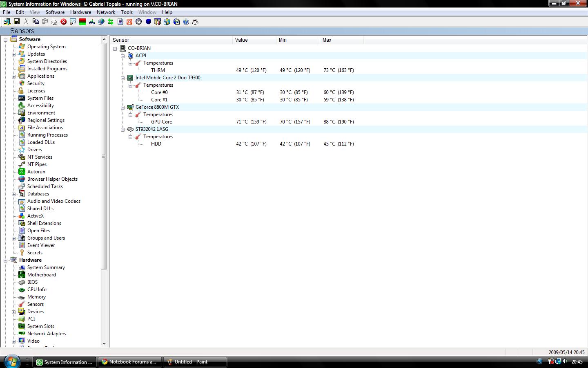Click the red X stop icon
Viewport: 588px width, 368px height.
tap(64, 22)
